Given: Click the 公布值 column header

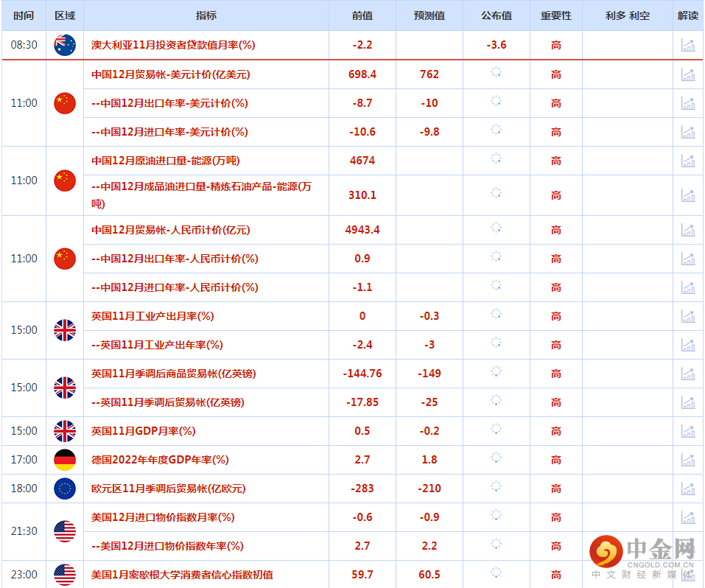Looking at the screenshot, I should [496, 15].
